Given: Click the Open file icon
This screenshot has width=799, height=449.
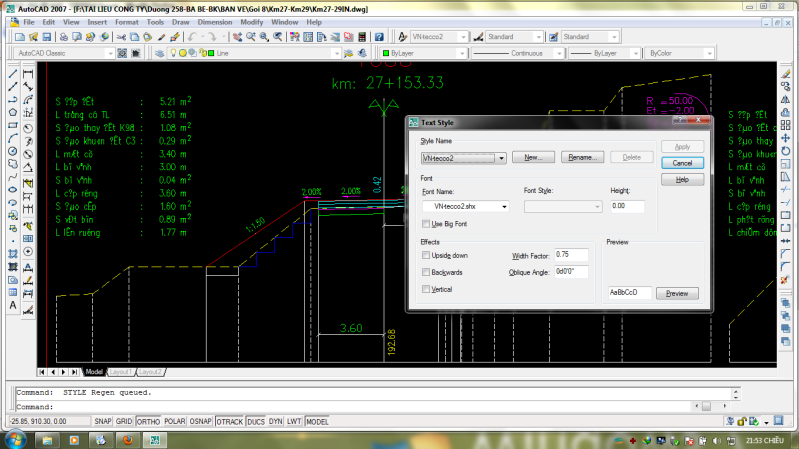Looking at the screenshot, I should click(33, 37).
